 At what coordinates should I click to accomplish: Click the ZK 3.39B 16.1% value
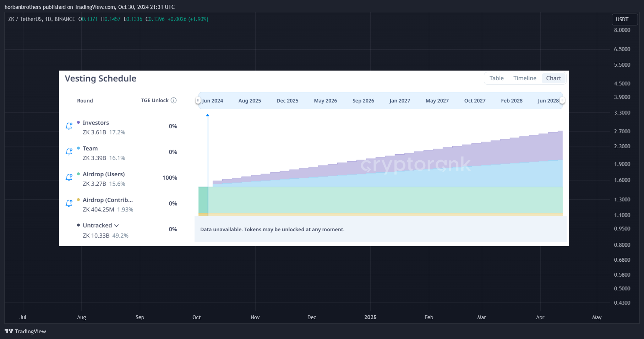(104, 158)
